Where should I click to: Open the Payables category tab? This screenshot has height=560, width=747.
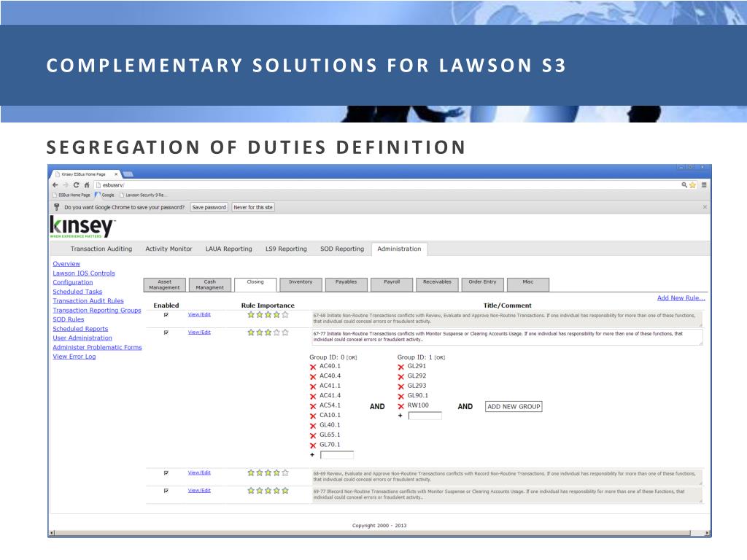click(347, 284)
